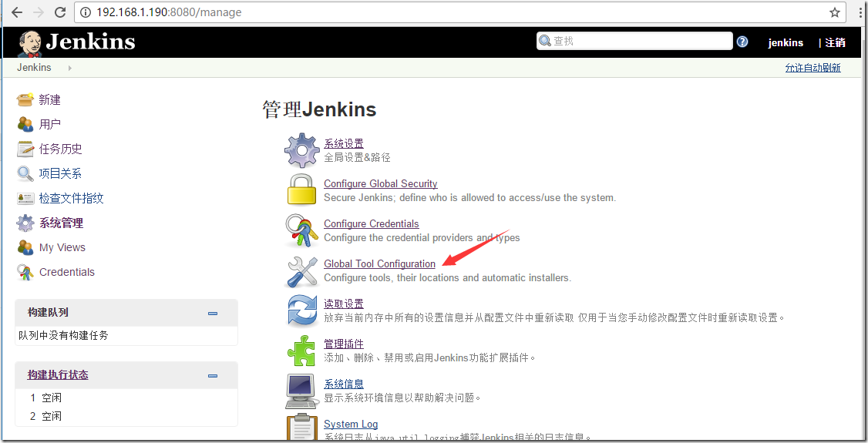Open the 读取设置 link

pyautogui.click(x=344, y=304)
